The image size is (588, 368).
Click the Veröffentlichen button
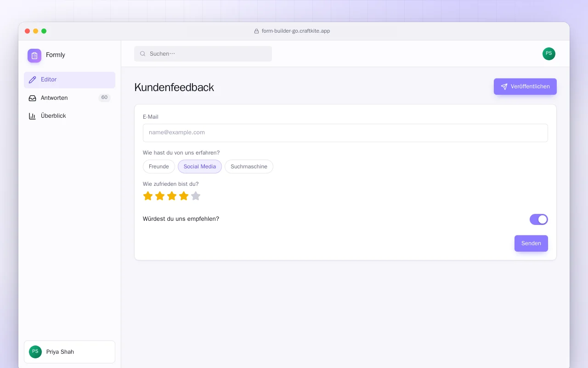click(525, 86)
